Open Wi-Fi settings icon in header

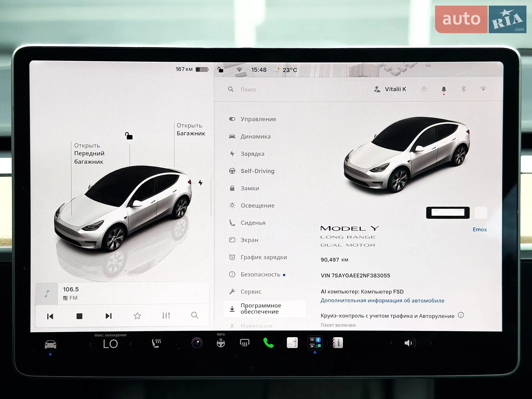(483, 89)
